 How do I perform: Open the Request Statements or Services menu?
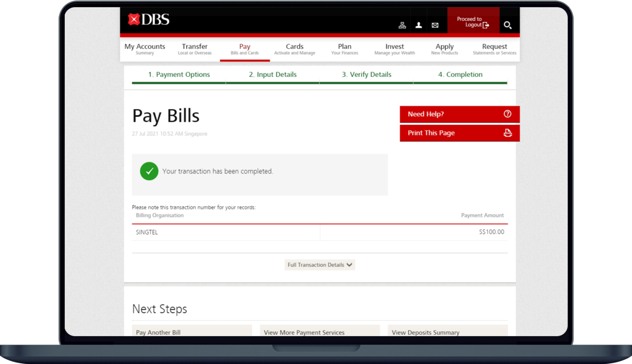click(494, 49)
